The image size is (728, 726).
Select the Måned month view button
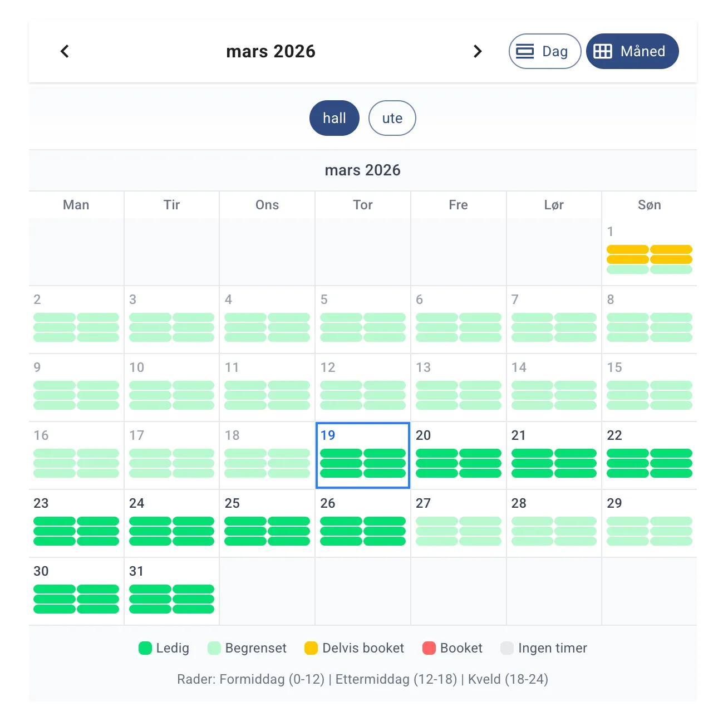click(x=632, y=51)
